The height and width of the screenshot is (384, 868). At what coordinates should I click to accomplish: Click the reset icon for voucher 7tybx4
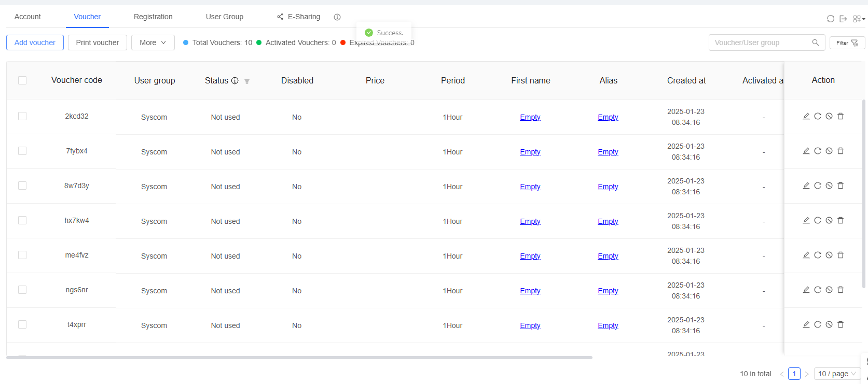pyautogui.click(x=817, y=151)
